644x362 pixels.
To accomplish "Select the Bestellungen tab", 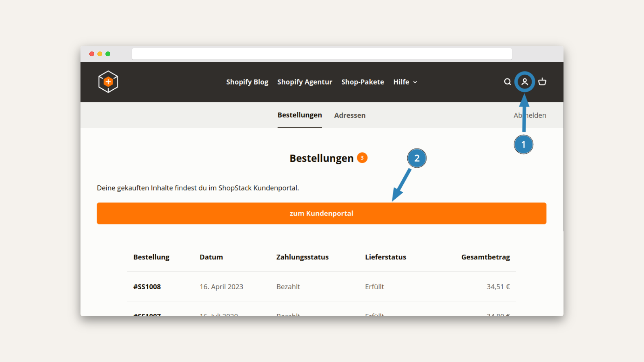I will [x=299, y=115].
